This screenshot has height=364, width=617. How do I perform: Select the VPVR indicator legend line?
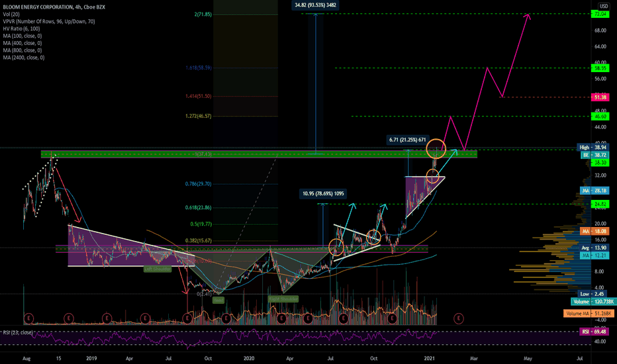coord(49,21)
